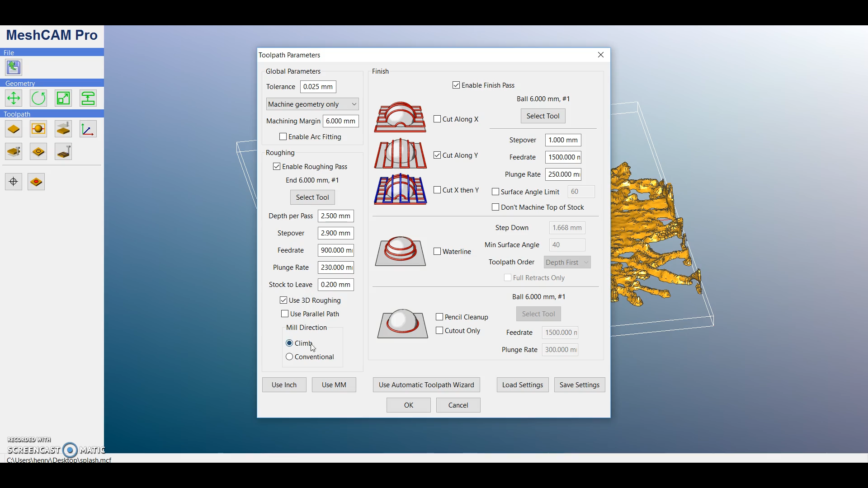This screenshot has height=488, width=868.
Task: Enable the Waterline checkbox
Action: 437,251
